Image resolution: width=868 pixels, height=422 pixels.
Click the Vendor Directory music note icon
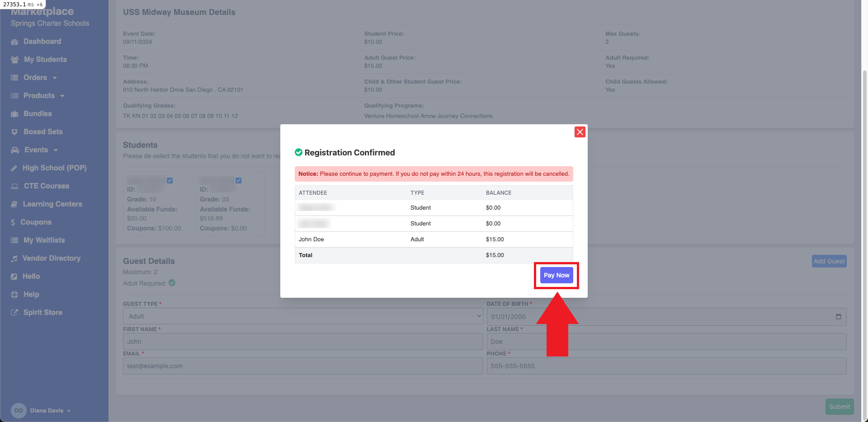pos(14,258)
